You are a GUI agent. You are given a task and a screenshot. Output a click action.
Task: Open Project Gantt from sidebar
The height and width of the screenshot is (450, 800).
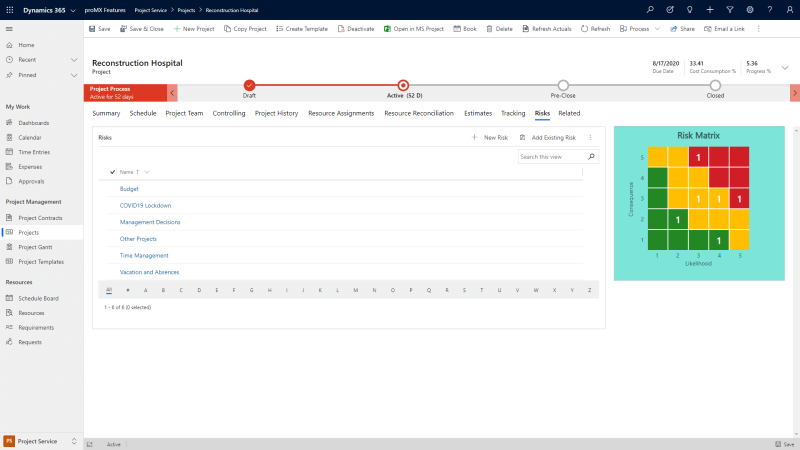click(35, 246)
